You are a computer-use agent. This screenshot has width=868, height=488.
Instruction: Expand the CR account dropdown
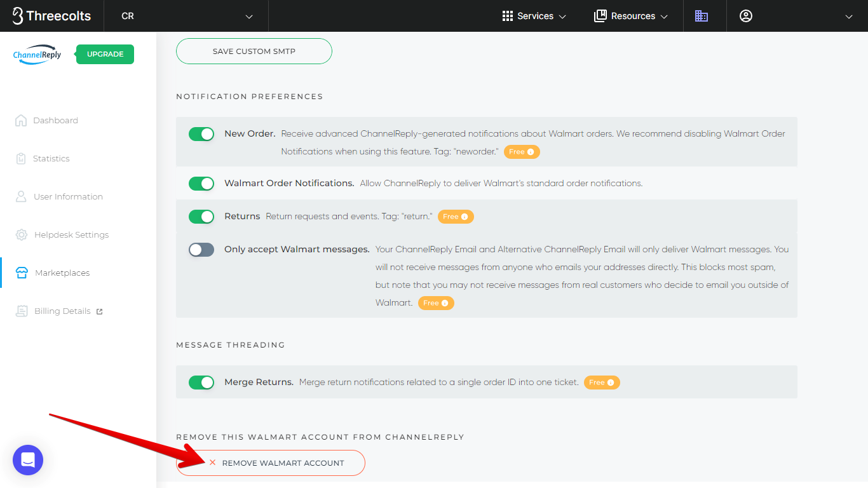pyautogui.click(x=186, y=16)
